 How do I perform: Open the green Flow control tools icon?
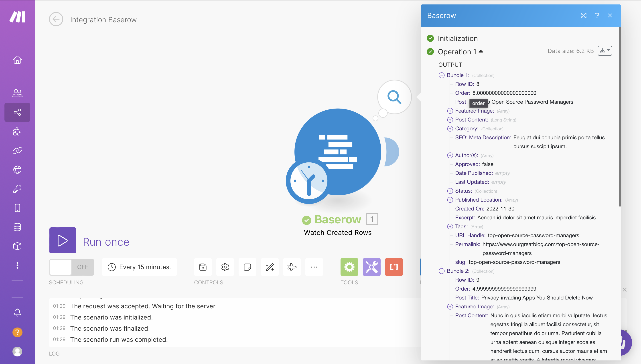coord(349,267)
